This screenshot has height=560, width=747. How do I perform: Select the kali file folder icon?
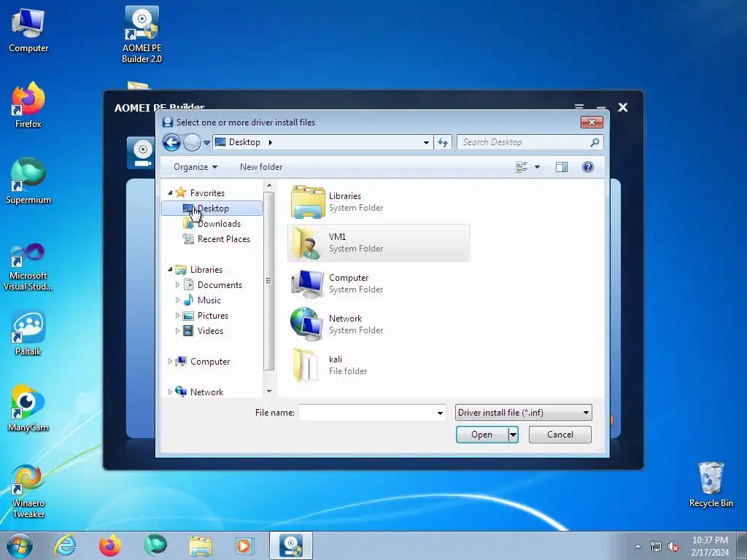tap(305, 365)
